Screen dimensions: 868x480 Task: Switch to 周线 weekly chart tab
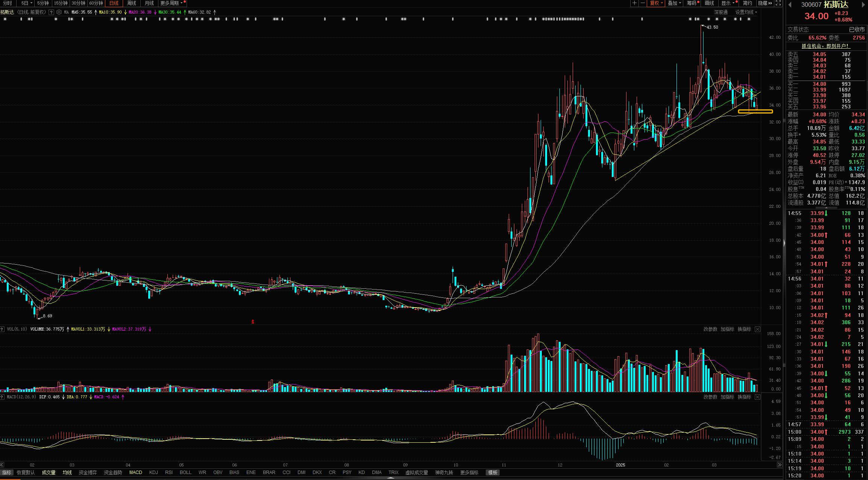(x=132, y=3)
